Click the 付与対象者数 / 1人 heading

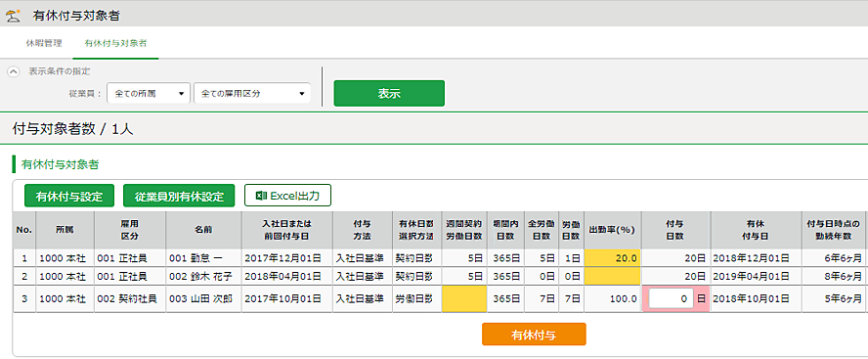(x=72, y=130)
